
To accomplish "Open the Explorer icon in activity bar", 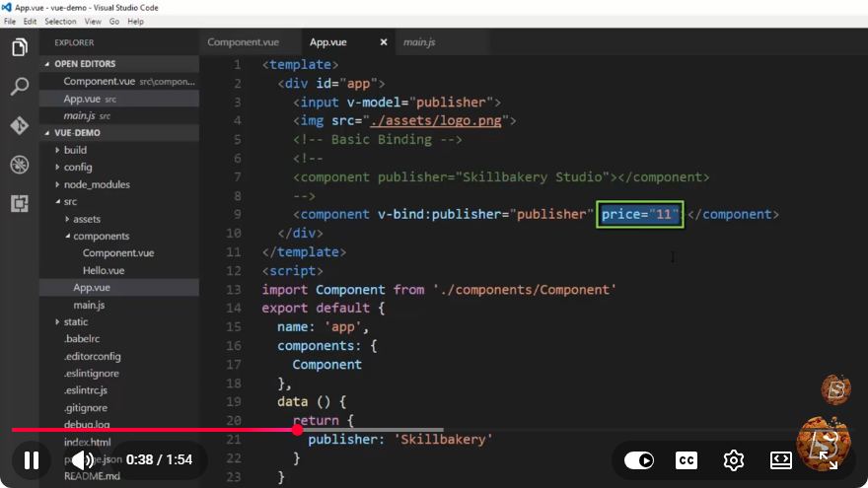I will pyautogui.click(x=20, y=47).
